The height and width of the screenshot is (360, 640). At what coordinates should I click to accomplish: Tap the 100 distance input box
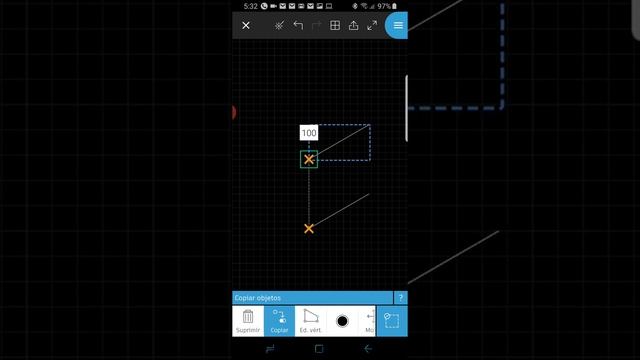click(309, 133)
